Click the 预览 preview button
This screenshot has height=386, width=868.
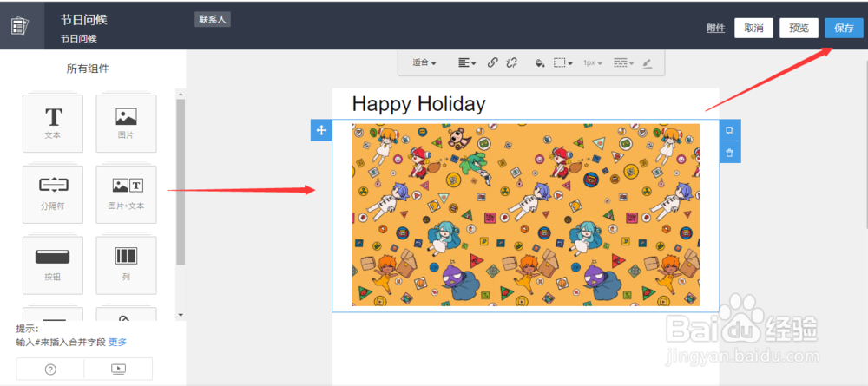(x=799, y=29)
